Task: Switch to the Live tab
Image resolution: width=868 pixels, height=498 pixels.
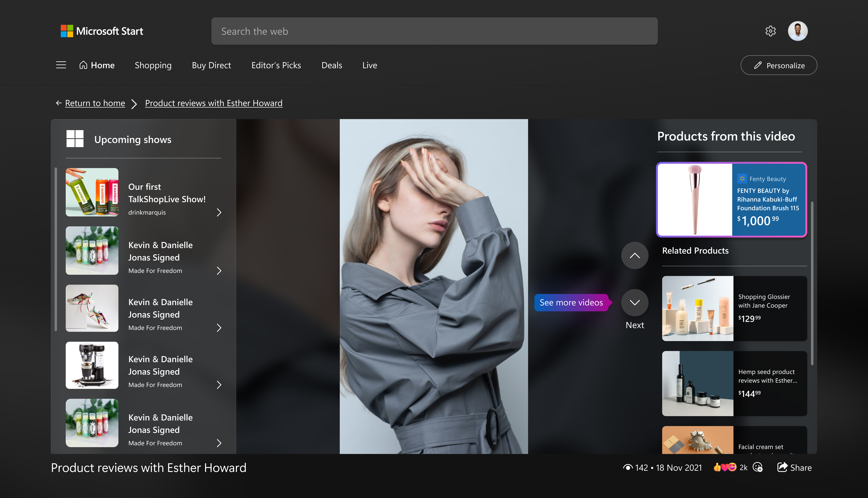Action: click(370, 65)
